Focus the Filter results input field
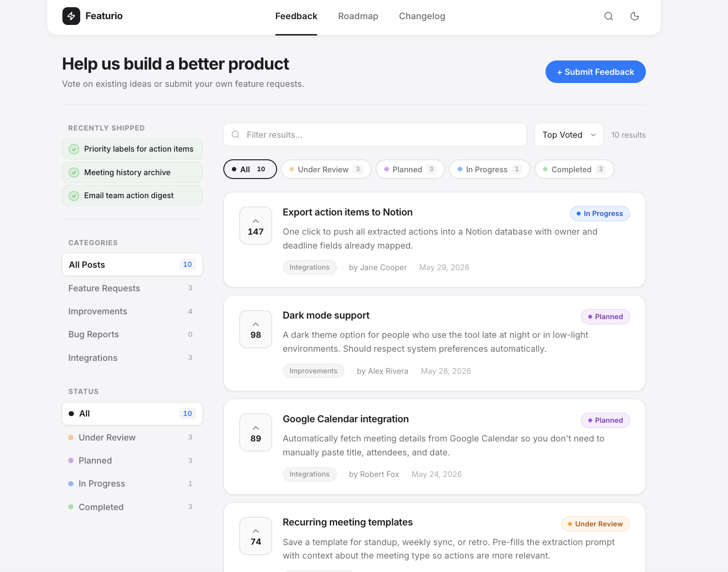 tap(375, 135)
